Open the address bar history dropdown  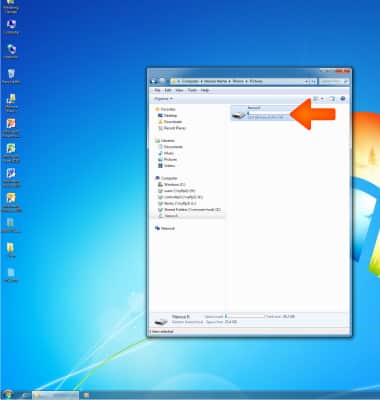click(x=306, y=81)
